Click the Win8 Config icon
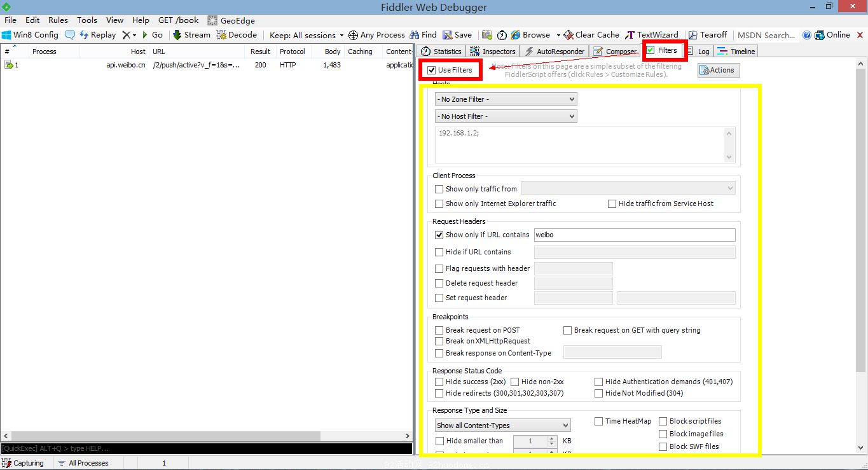 coord(6,35)
